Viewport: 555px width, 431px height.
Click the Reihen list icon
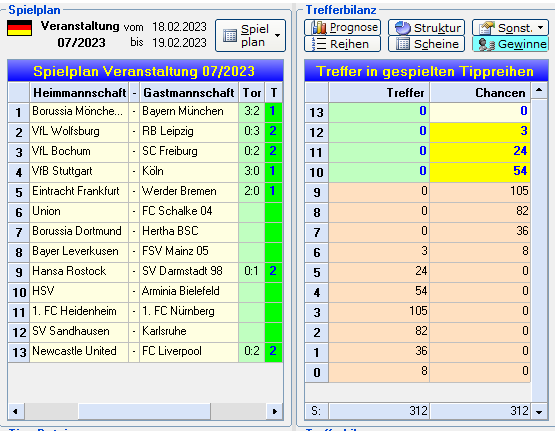tap(319, 44)
